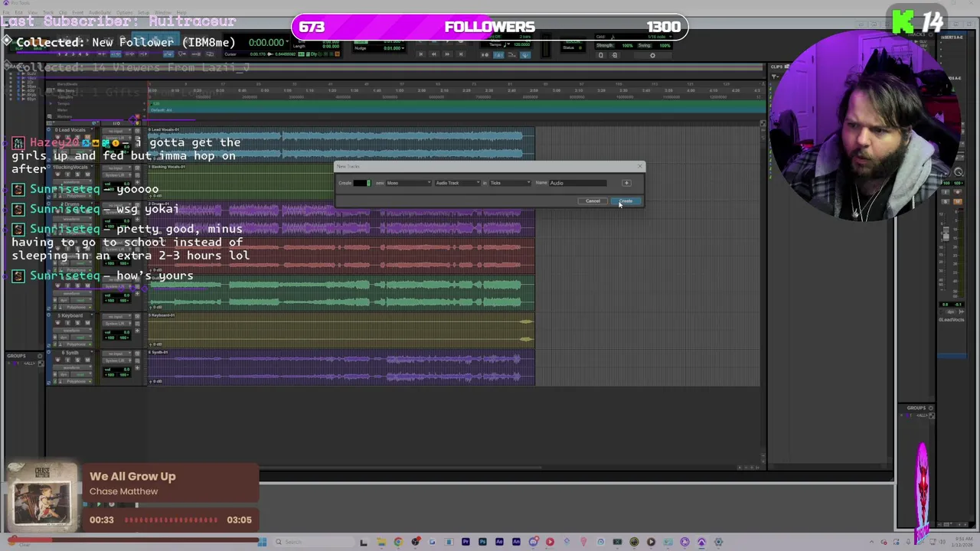This screenshot has height=551, width=980.
Task: Cancel the New Tracks dialog
Action: pyautogui.click(x=593, y=201)
